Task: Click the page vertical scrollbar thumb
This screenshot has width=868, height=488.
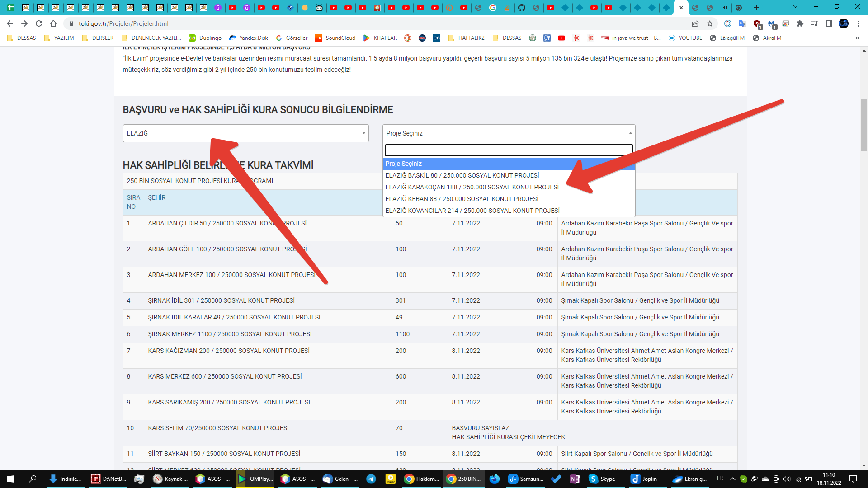Action: click(864, 124)
